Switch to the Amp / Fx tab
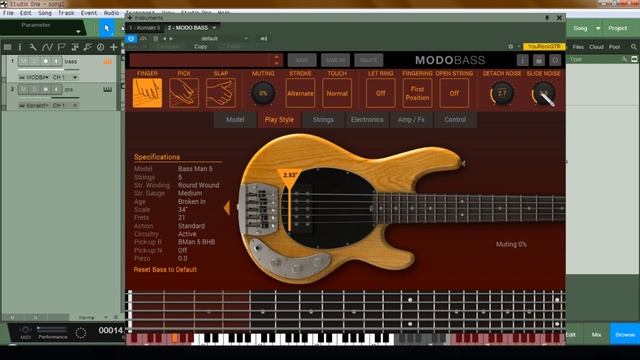 (411, 120)
